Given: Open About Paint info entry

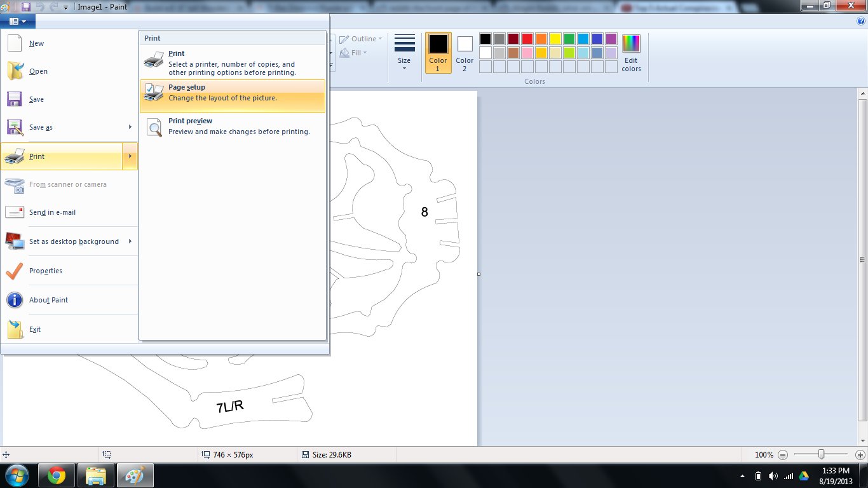Looking at the screenshot, I should click(69, 300).
